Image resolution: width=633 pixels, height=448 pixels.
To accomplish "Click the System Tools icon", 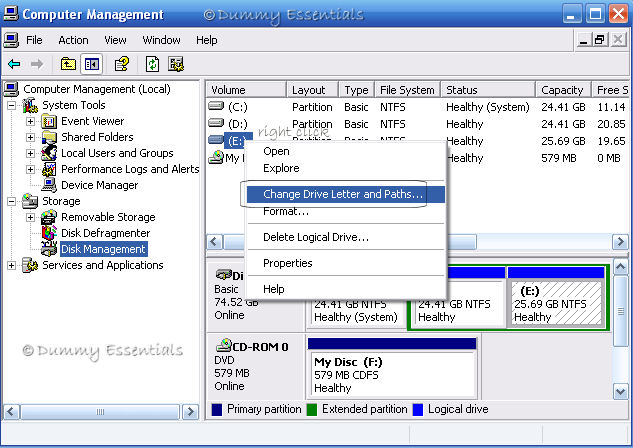I will 30,105.
